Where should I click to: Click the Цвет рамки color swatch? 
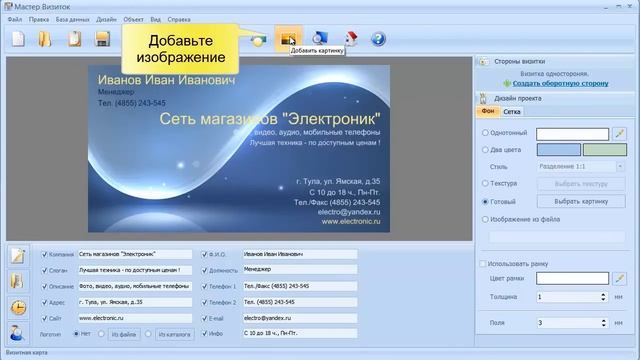pos(572,278)
